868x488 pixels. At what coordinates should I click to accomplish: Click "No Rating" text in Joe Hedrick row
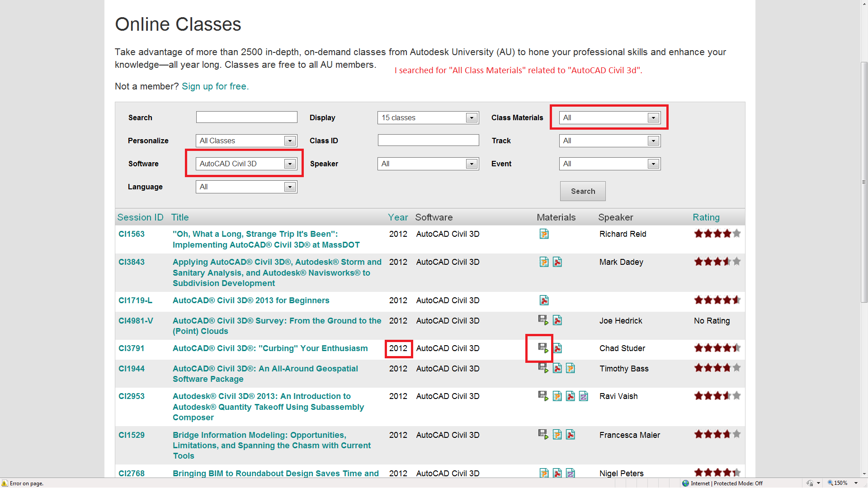click(712, 321)
